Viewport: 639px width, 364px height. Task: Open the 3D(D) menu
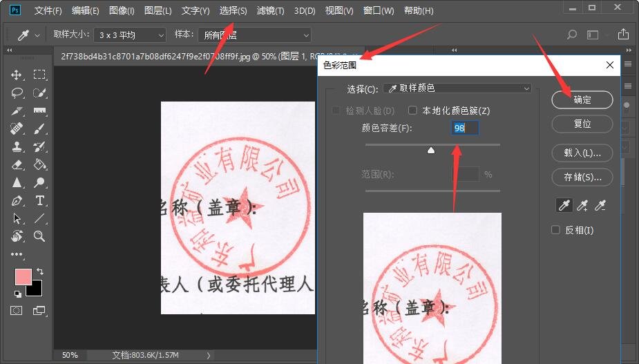point(305,10)
